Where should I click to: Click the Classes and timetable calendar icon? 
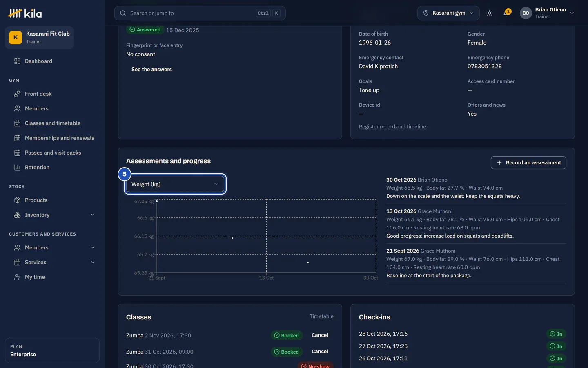coord(17,123)
